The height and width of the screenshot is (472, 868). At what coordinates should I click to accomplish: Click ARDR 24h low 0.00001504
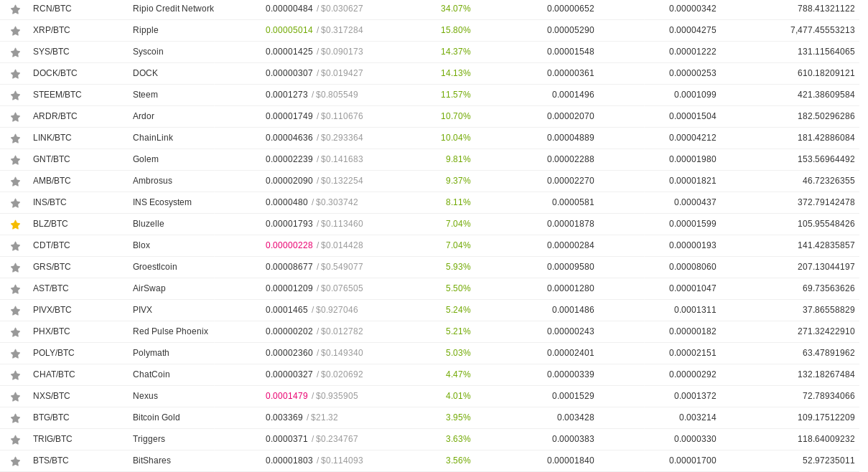pos(693,116)
